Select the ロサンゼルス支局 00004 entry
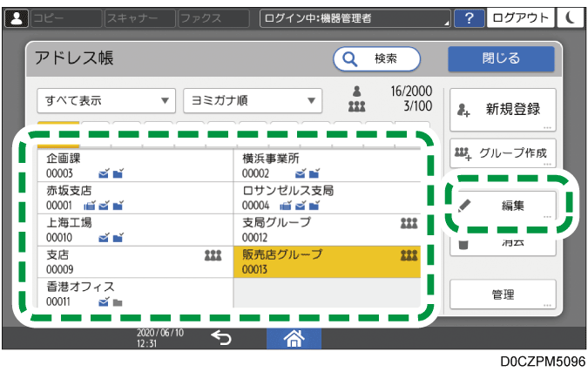 click(x=327, y=198)
